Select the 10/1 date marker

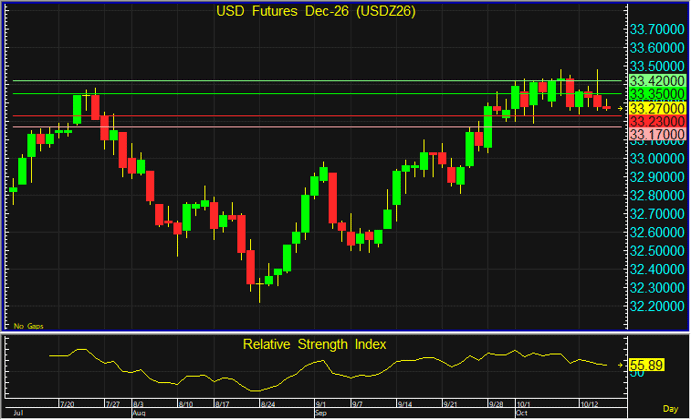(x=524, y=404)
